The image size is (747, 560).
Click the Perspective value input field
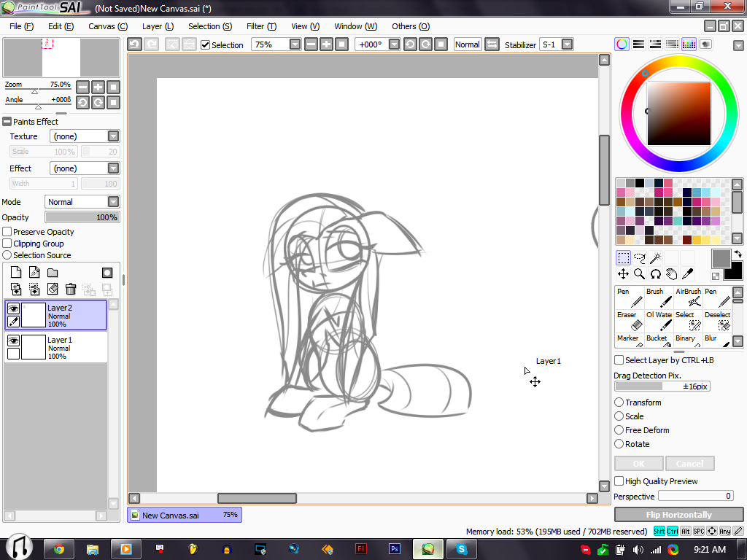(695, 496)
